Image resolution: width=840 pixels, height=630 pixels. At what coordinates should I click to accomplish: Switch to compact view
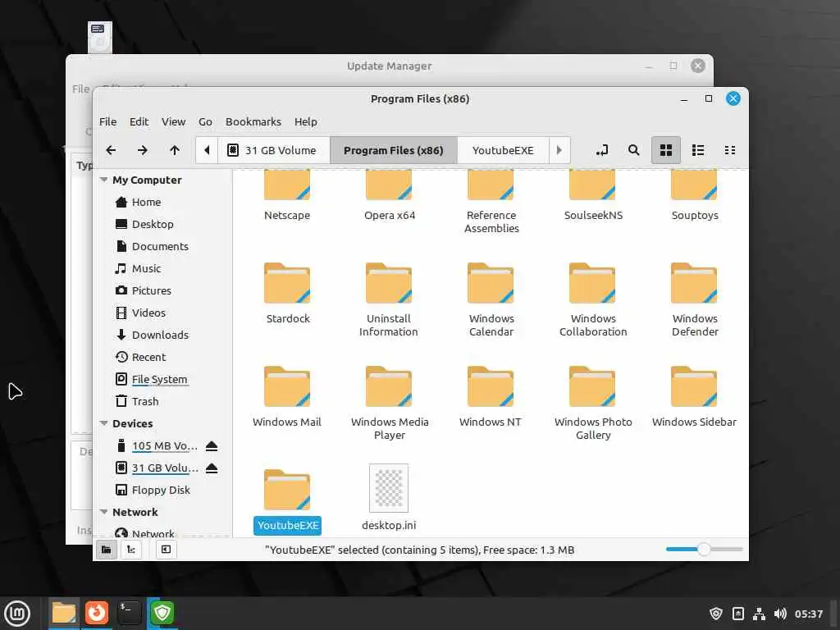click(729, 150)
